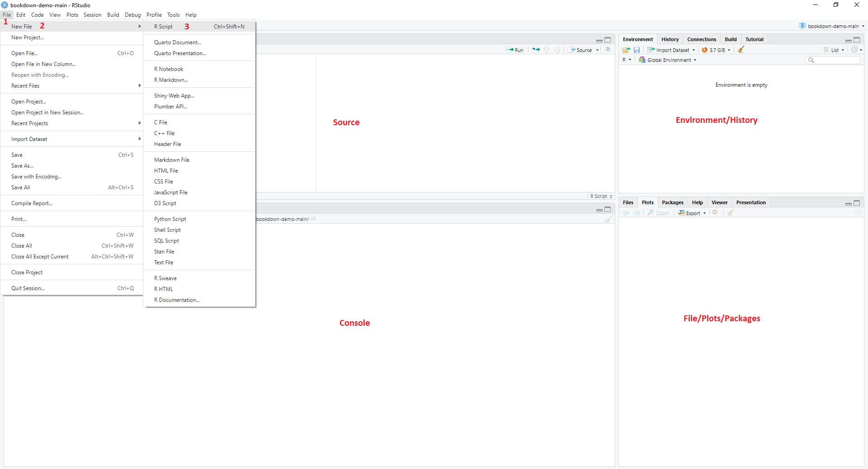Open the memory usage 3.7 GiB dropdown
Image resolution: width=868 pixels, height=469 pixels.
(x=716, y=50)
